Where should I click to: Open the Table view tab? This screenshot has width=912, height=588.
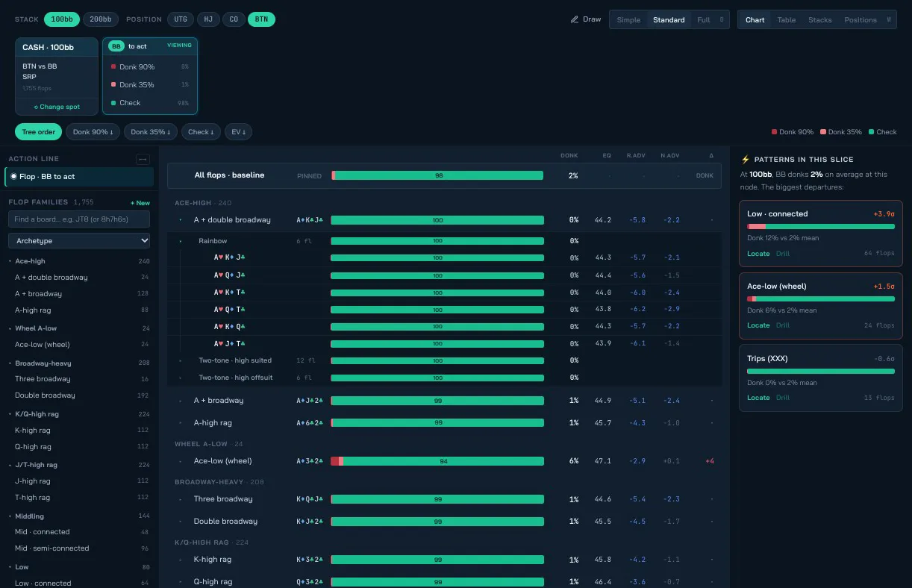(x=787, y=20)
